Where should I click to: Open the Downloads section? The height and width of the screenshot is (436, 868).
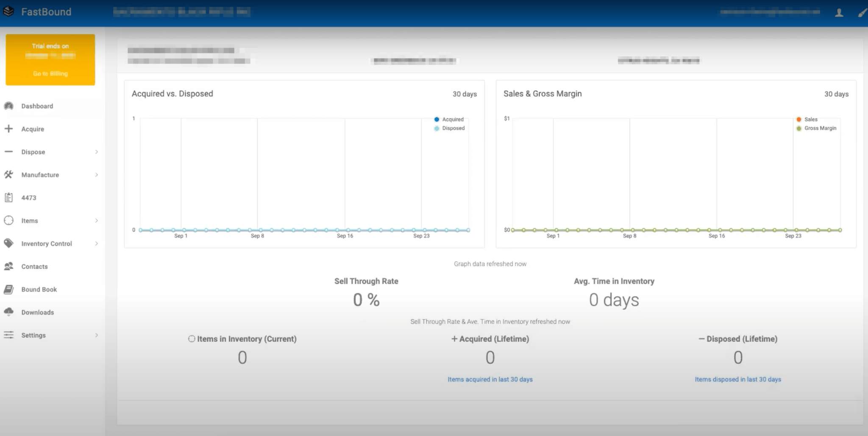pyautogui.click(x=37, y=312)
